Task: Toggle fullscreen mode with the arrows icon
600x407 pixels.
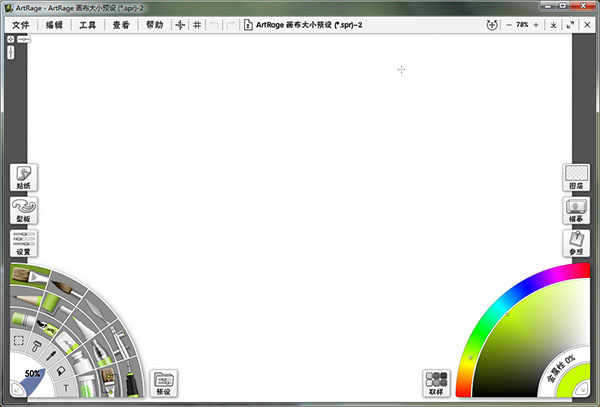Action: (x=569, y=24)
